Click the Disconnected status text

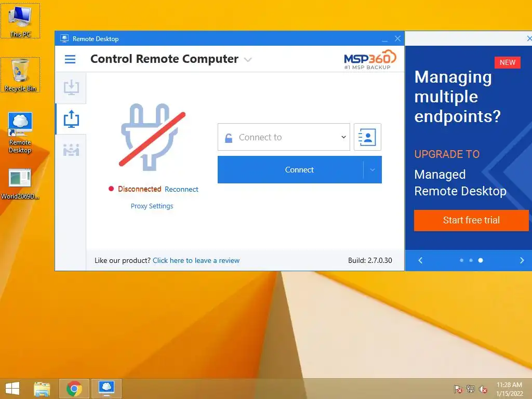coord(139,189)
